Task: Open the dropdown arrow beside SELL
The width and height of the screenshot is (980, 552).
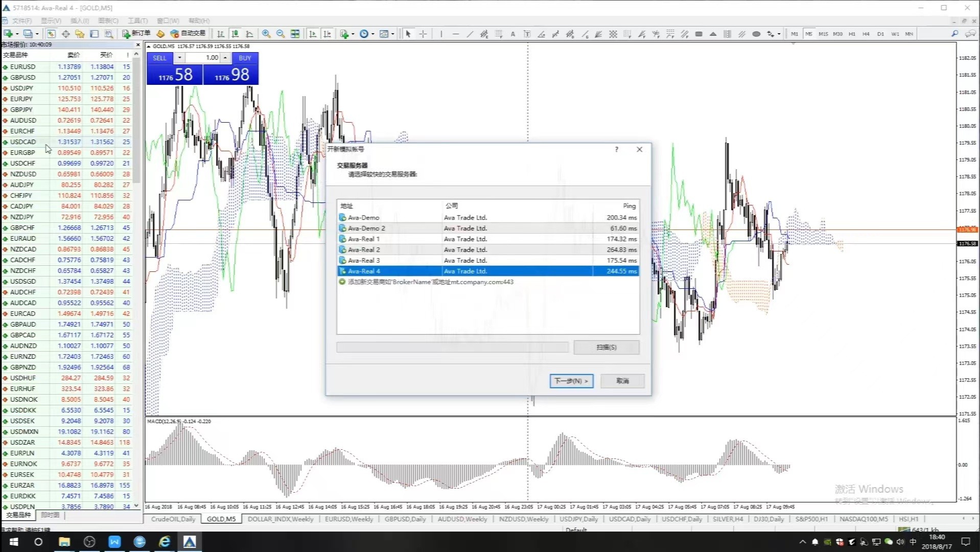Action: [179, 58]
